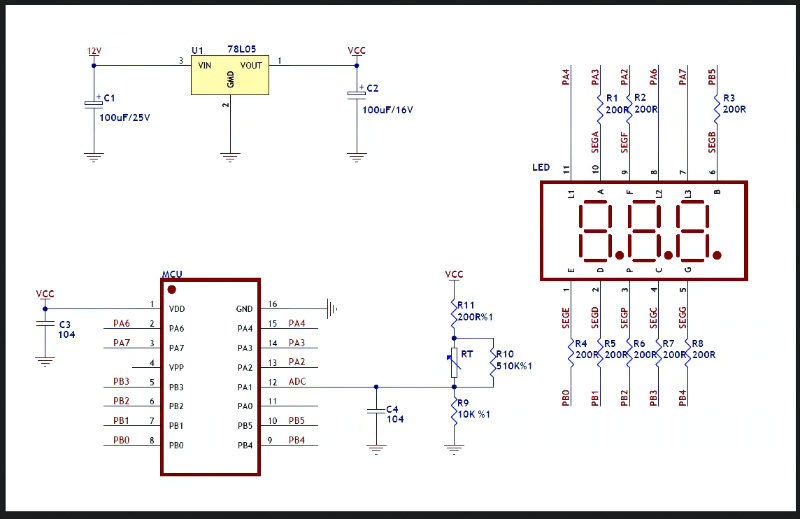Click the first digit of the LED display
This screenshot has width=800, height=519.
coord(597,230)
